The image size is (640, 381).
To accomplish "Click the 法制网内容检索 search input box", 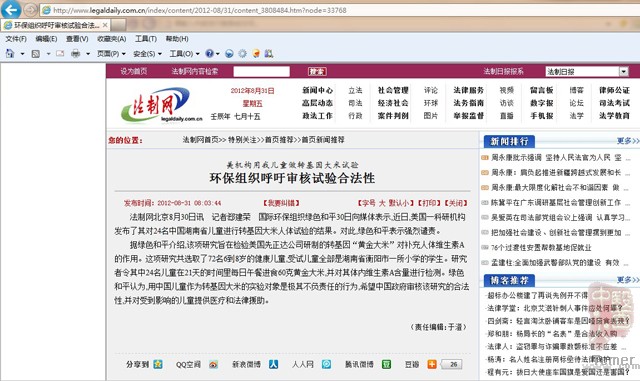I will 261,71.
